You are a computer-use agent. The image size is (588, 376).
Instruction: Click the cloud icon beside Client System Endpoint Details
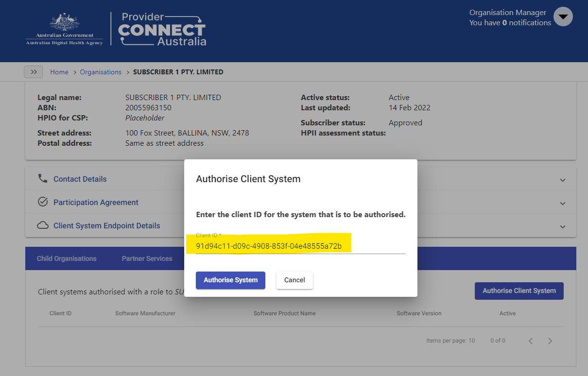coord(43,225)
